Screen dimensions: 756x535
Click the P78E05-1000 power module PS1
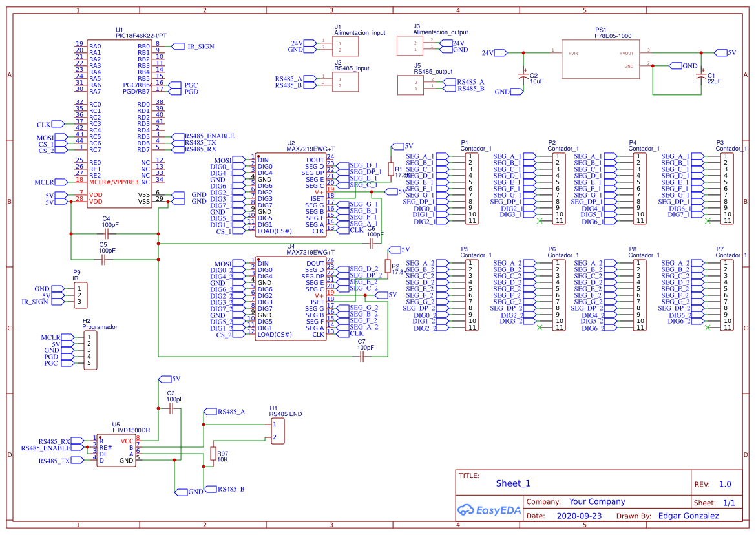coord(601,58)
